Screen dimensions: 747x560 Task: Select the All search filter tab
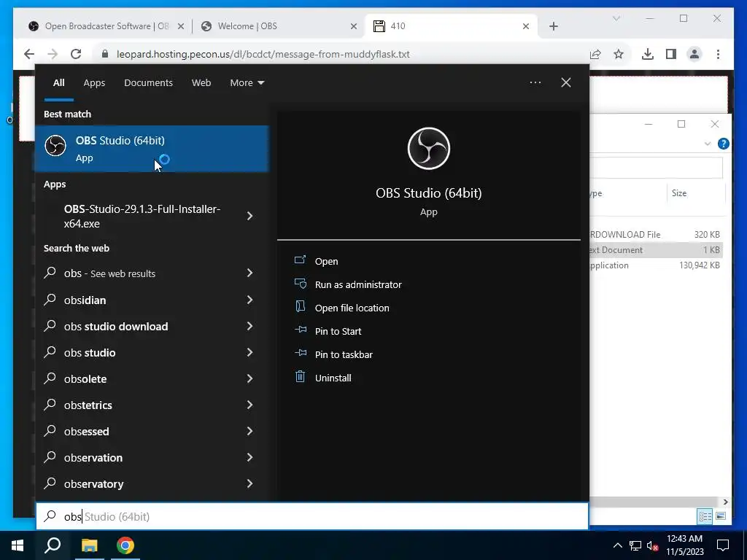58,83
